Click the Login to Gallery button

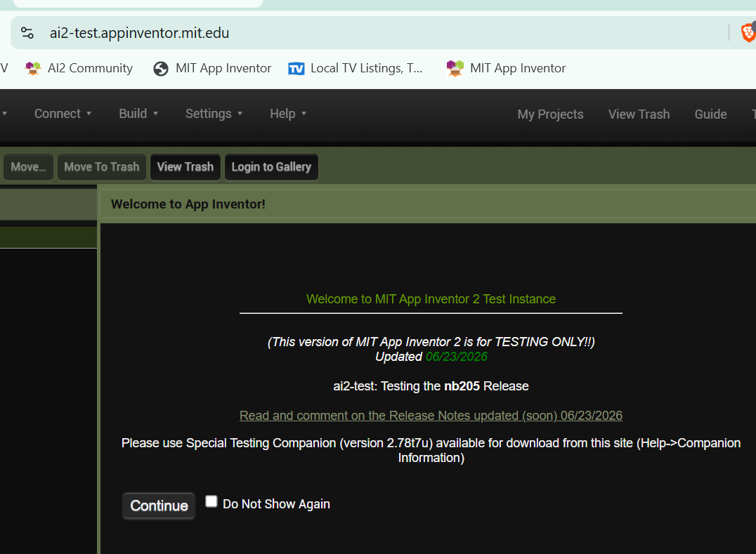(271, 166)
